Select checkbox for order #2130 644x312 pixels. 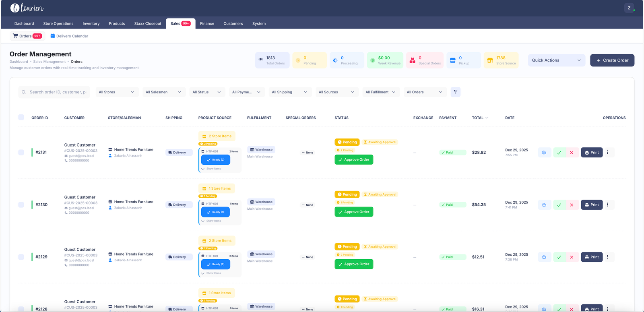point(21,205)
